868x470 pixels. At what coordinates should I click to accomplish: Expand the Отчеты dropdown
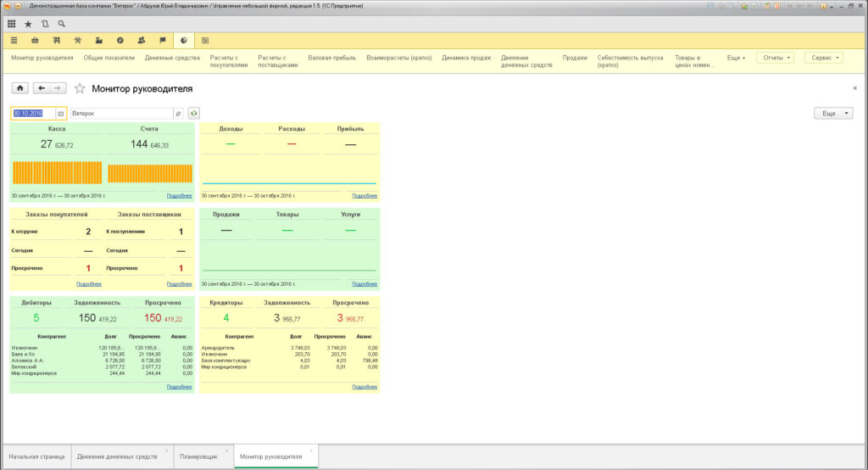[776, 58]
